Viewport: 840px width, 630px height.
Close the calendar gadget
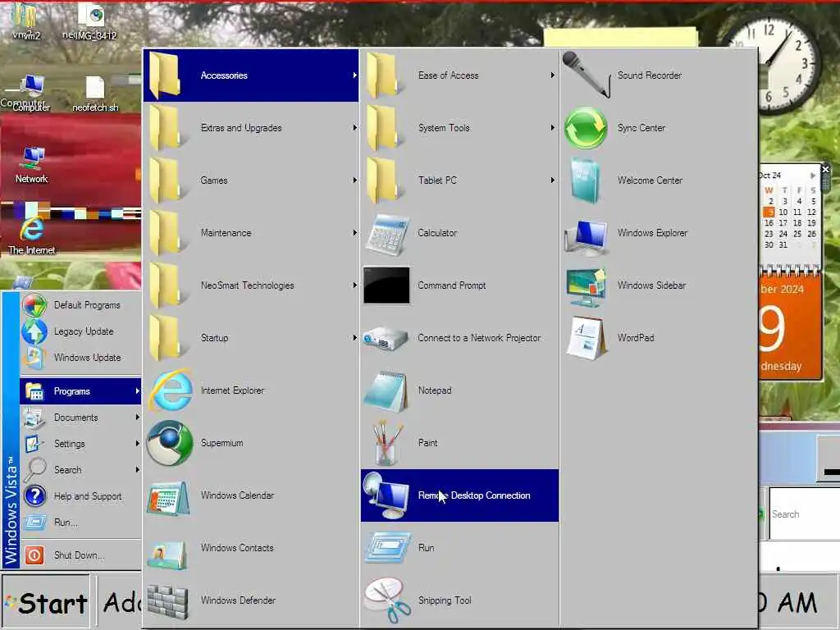tap(825, 169)
